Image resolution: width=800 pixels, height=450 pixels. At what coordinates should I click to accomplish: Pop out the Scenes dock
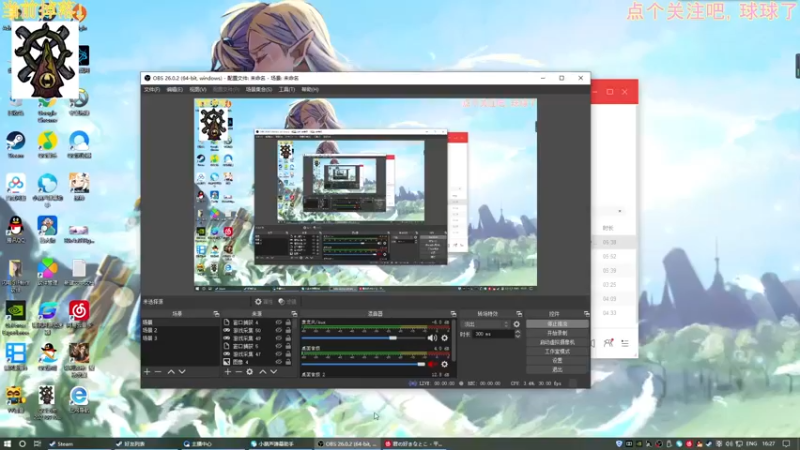point(216,314)
